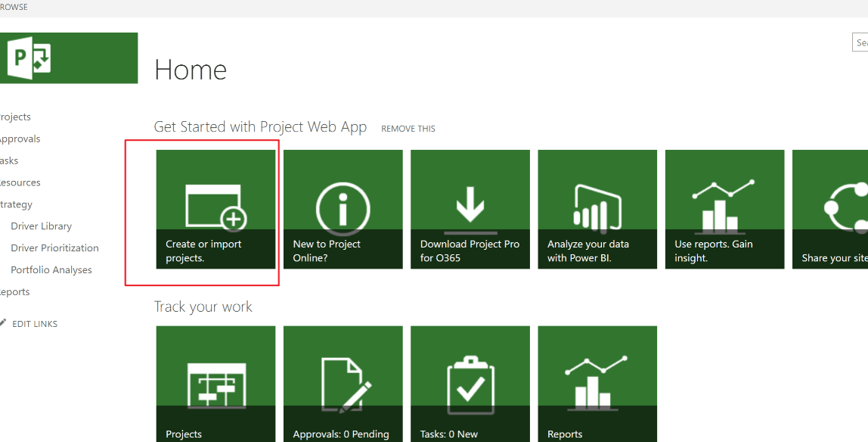Click into the search box
Viewport: 868px width, 442px height.
point(860,42)
